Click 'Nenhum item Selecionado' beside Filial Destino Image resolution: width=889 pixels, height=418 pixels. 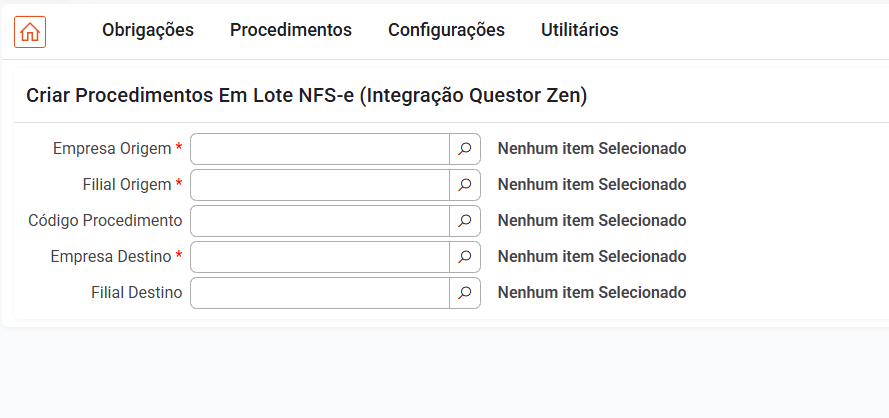coord(592,293)
